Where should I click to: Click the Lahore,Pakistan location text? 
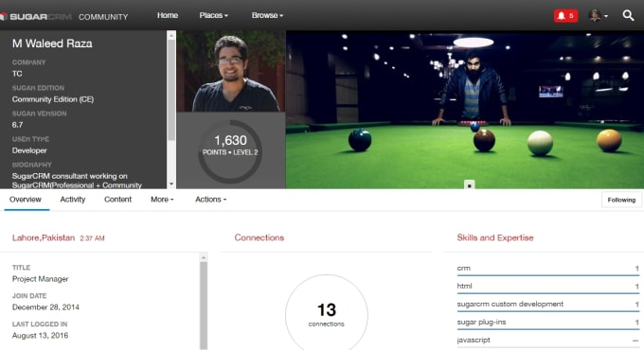point(44,237)
